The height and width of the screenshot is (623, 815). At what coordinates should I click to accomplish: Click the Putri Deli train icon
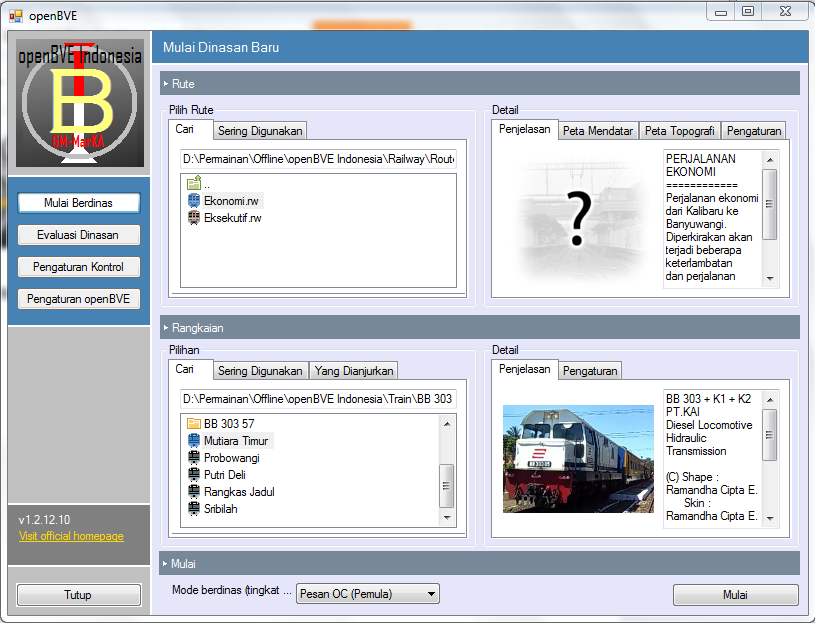click(x=194, y=474)
